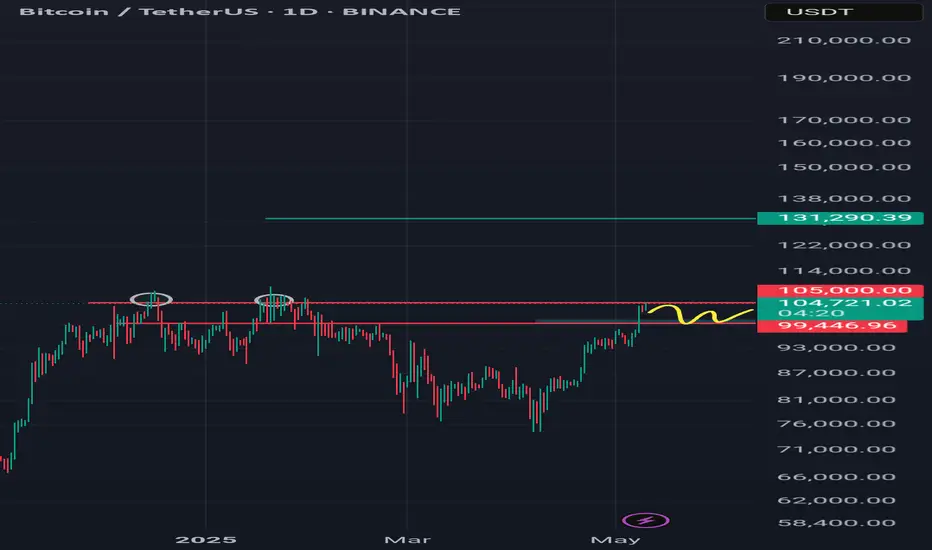Click the 150,000.00 price axis value
The width and height of the screenshot is (932, 550).
(844, 167)
